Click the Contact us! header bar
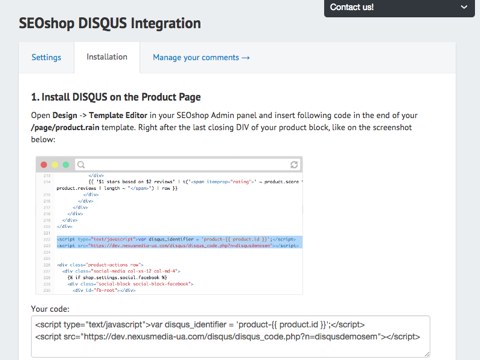This screenshot has width=480, height=360. click(399, 8)
